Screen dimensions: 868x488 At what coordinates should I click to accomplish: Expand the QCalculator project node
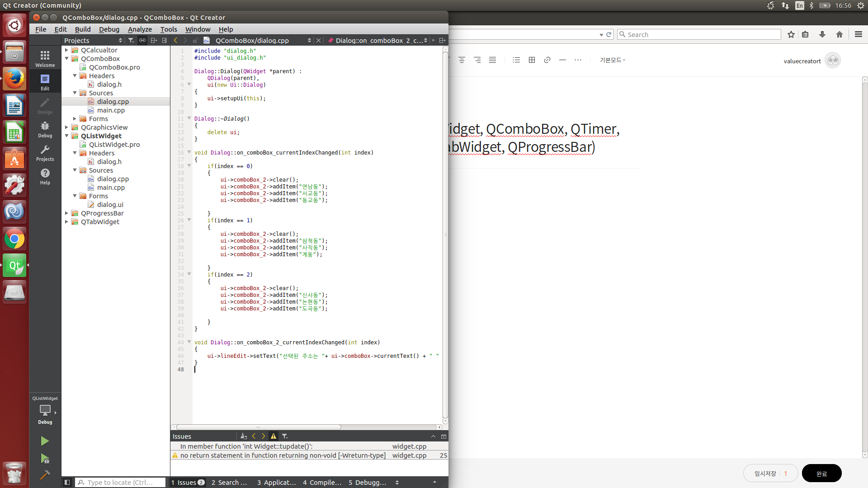[x=66, y=50]
